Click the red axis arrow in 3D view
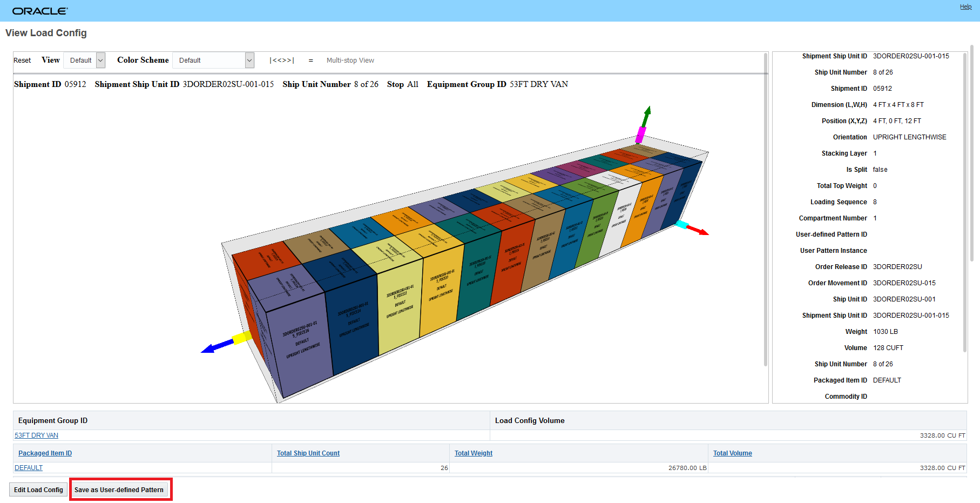Image resolution: width=980 pixels, height=503 pixels. (699, 231)
